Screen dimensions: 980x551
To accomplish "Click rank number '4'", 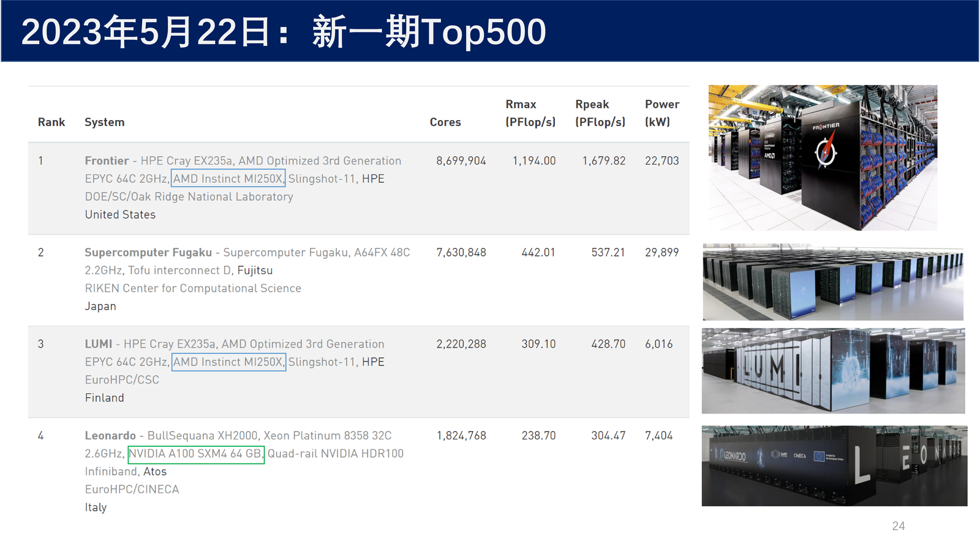I will point(40,436).
